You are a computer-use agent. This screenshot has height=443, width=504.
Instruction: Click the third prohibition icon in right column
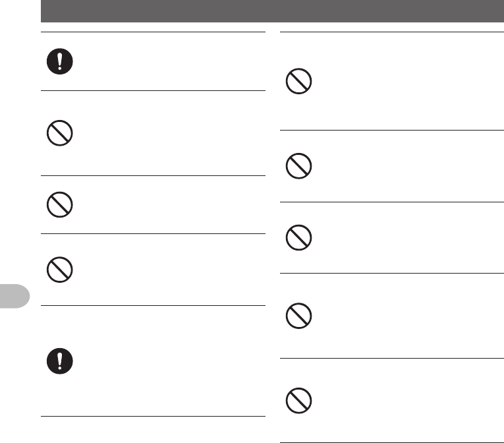[298, 238]
